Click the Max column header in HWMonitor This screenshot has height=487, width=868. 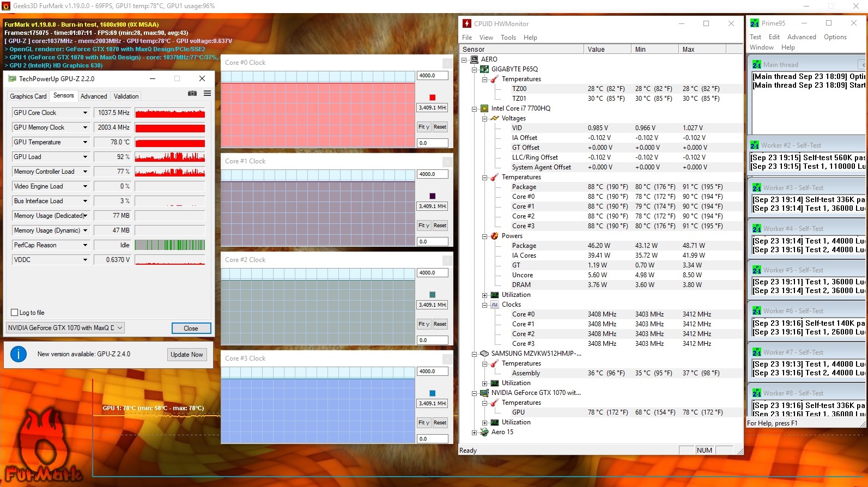(x=702, y=49)
